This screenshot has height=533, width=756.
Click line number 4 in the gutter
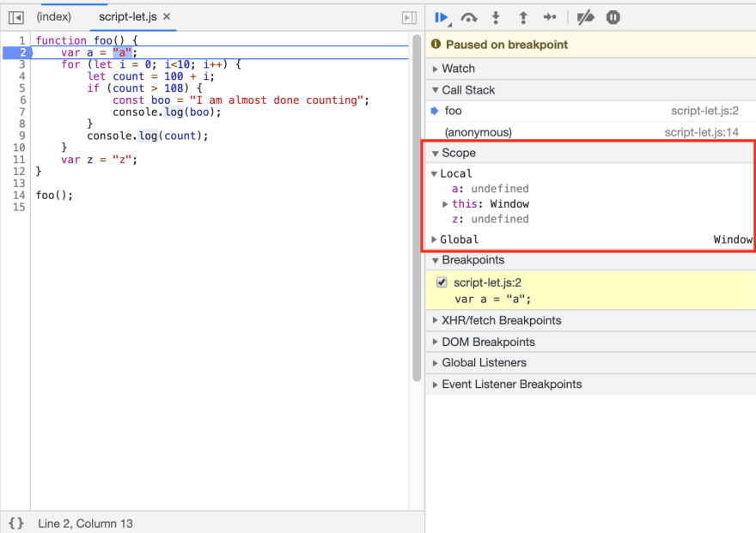[x=22, y=76]
